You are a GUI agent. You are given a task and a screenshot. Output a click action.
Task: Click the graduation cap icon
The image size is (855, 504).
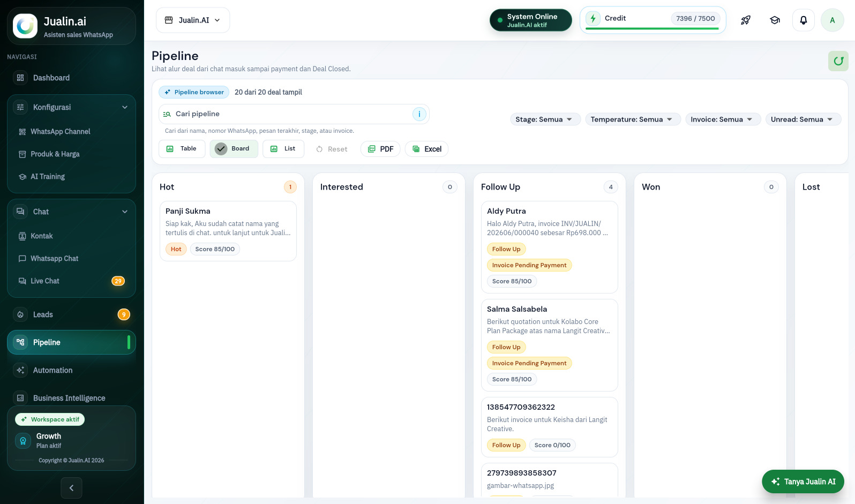pyautogui.click(x=775, y=20)
